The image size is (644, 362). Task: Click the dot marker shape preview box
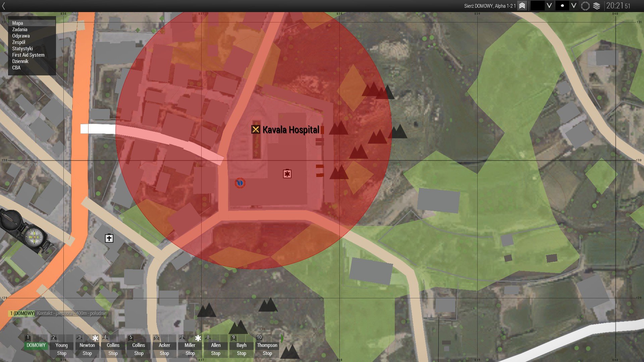pyautogui.click(x=562, y=6)
